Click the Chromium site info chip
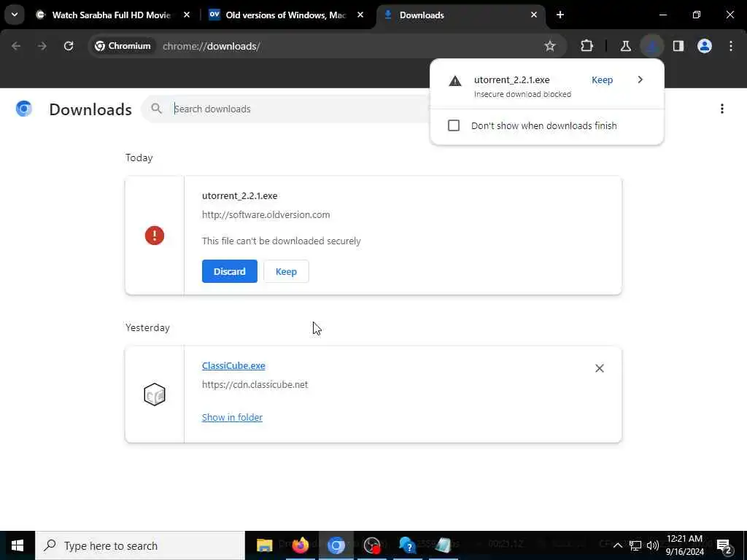 click(123, 46)
